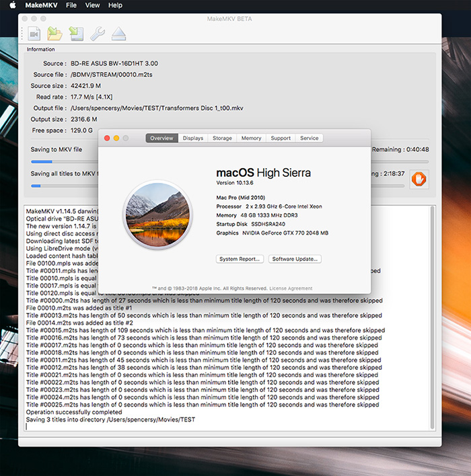Click the source BD-RE ASUS BW-16D1HT 3.00 text
471x476 pixels.
(x=114, y=63)
